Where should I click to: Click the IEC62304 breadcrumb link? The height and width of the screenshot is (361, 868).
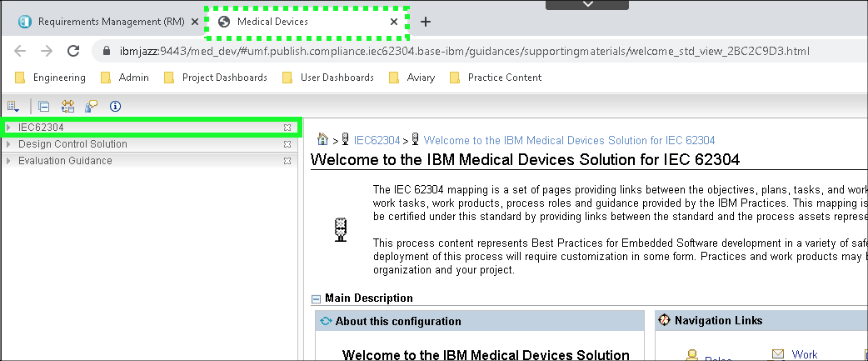377,140
